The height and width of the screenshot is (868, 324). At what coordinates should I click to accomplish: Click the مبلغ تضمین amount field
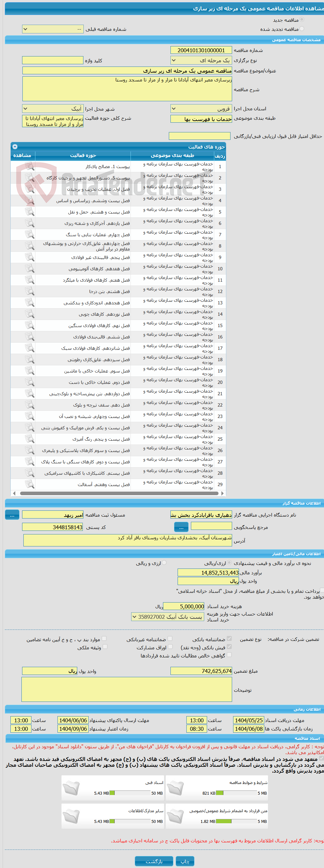pos(201,671)
